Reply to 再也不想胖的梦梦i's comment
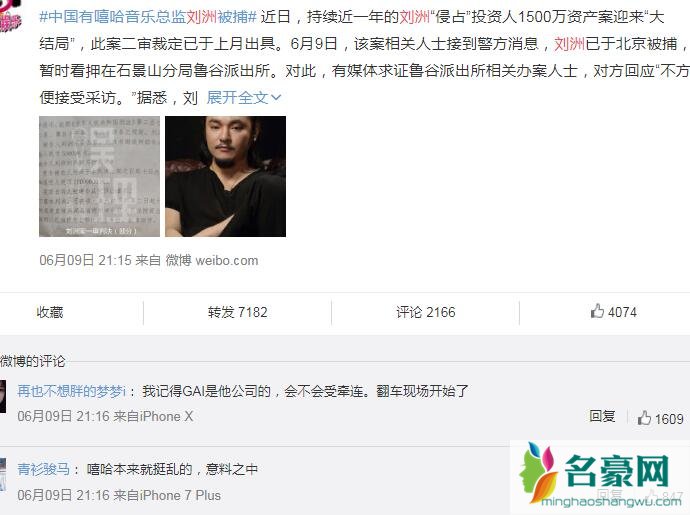 602,416
